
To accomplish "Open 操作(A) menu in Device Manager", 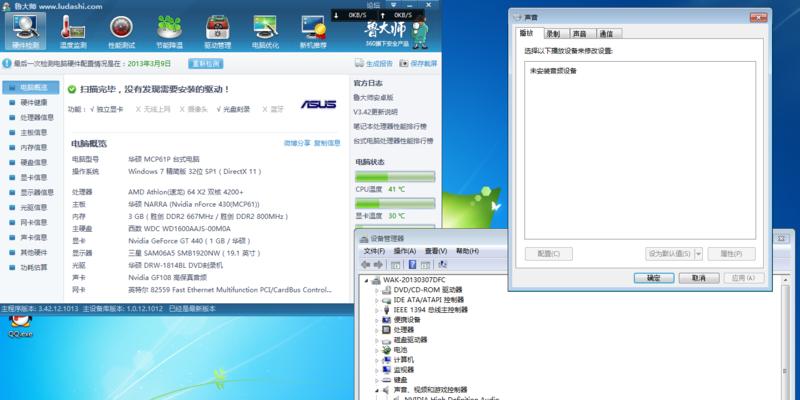I will (405, 251).
